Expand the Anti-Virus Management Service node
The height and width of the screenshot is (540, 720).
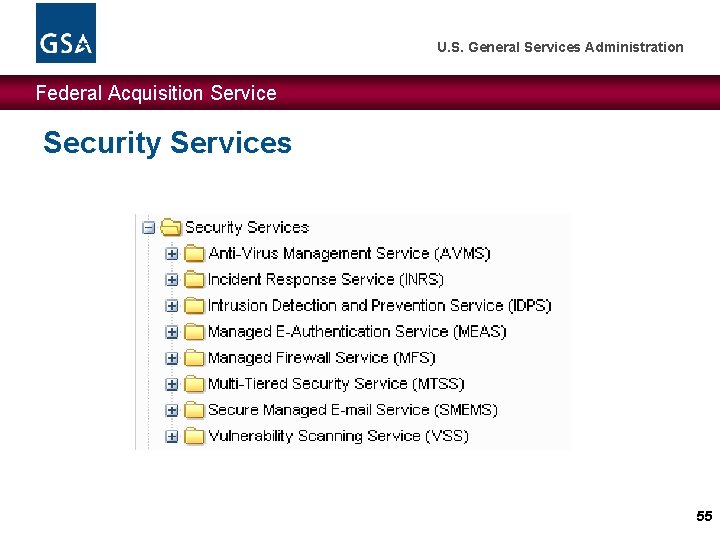point(172,254)
